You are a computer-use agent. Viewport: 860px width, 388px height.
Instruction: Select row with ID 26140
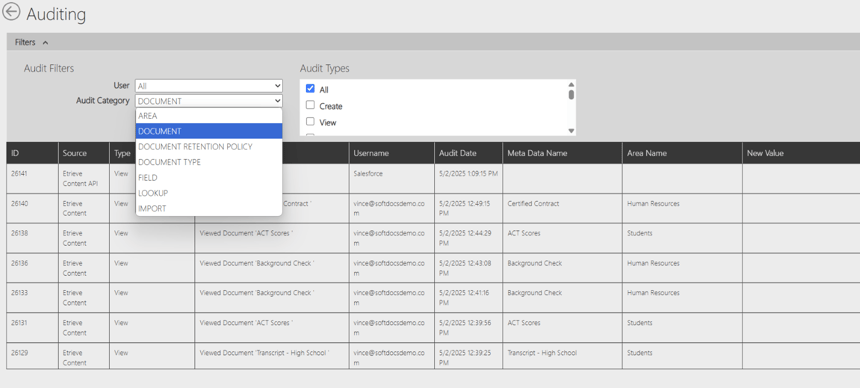tap(433, 208)
